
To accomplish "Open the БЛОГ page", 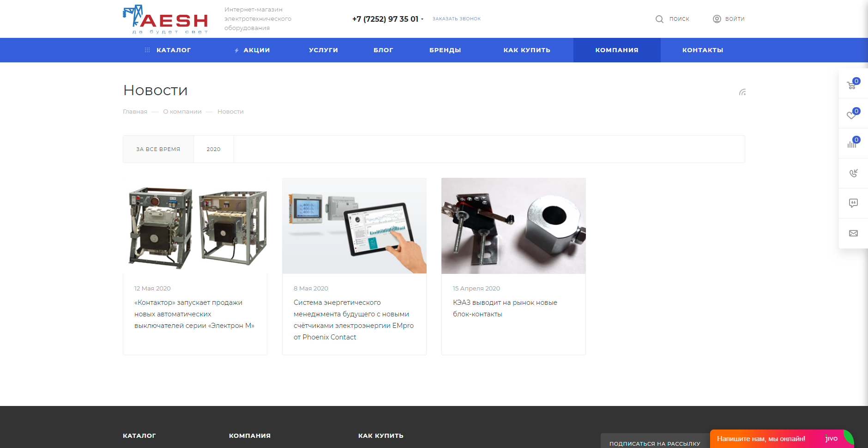I will (383, 50).
